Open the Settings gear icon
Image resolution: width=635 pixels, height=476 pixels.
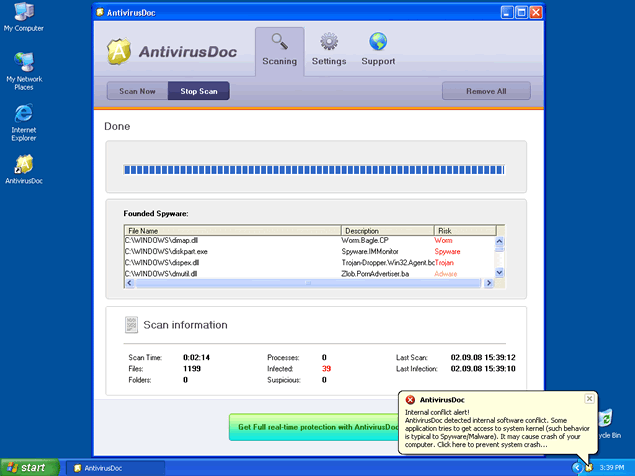[328, 42]
